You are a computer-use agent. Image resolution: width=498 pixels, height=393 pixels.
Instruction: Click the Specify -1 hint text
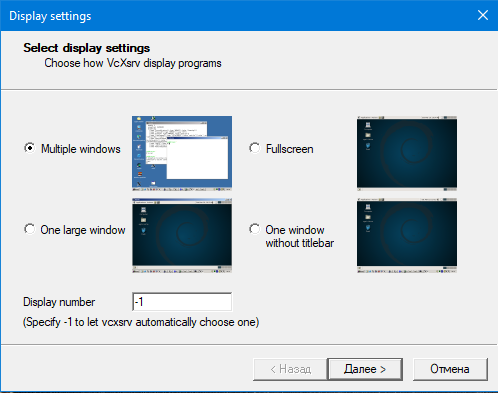(x=141, y=322)
